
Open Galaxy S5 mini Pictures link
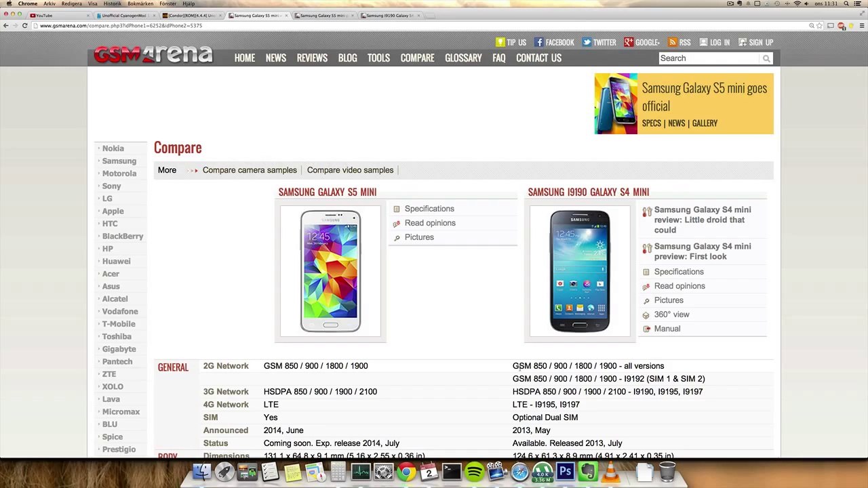pyautogui.click(x=419, y=237)
